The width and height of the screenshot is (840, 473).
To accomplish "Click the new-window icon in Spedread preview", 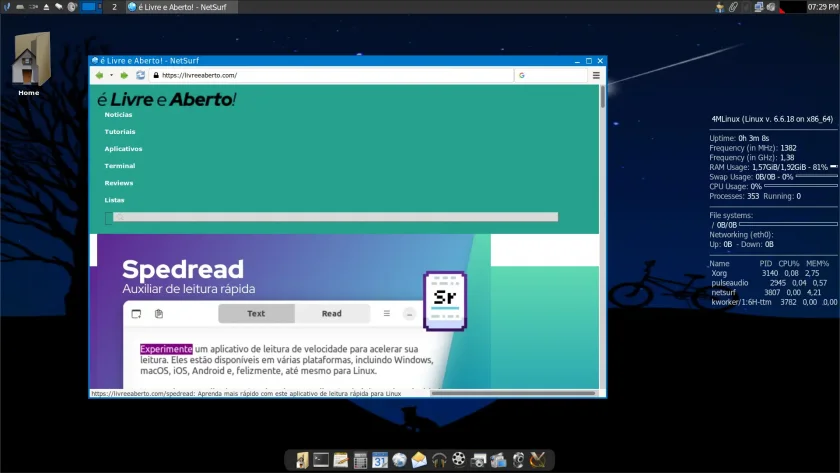I will [x=136, y=314].
